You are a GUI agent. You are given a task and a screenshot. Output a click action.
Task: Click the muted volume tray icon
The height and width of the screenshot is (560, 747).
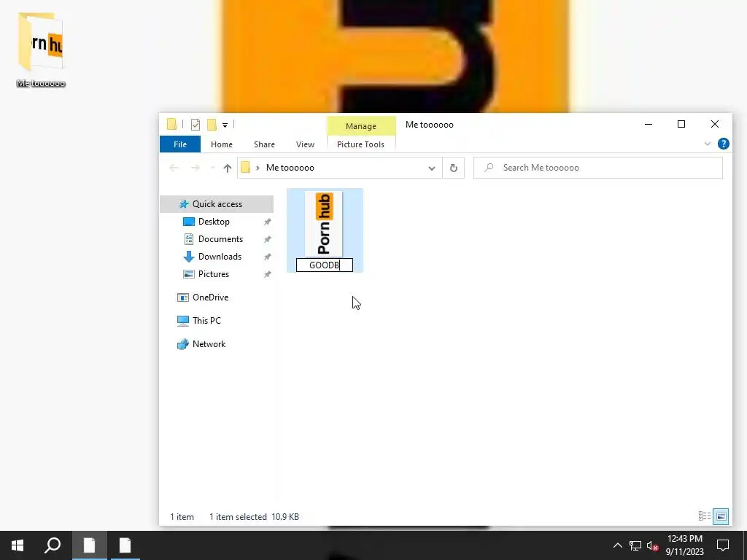pos(652,545)
